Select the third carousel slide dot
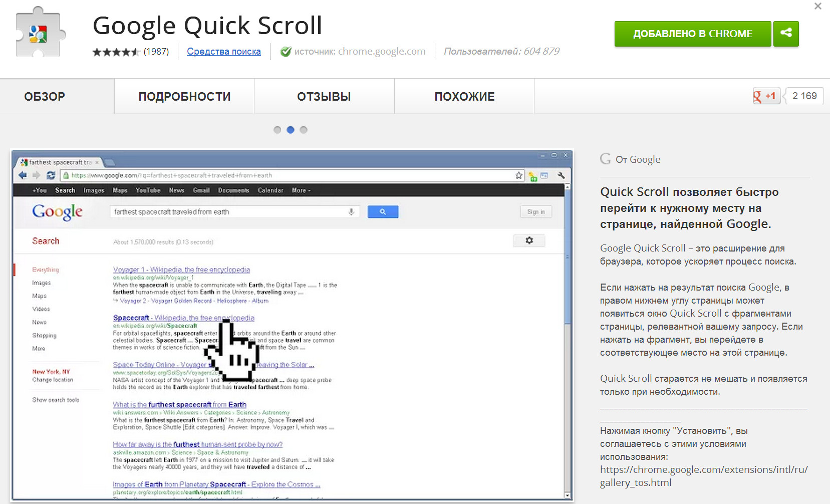Screen dimensions: 830x504 (x=304, y=130)
